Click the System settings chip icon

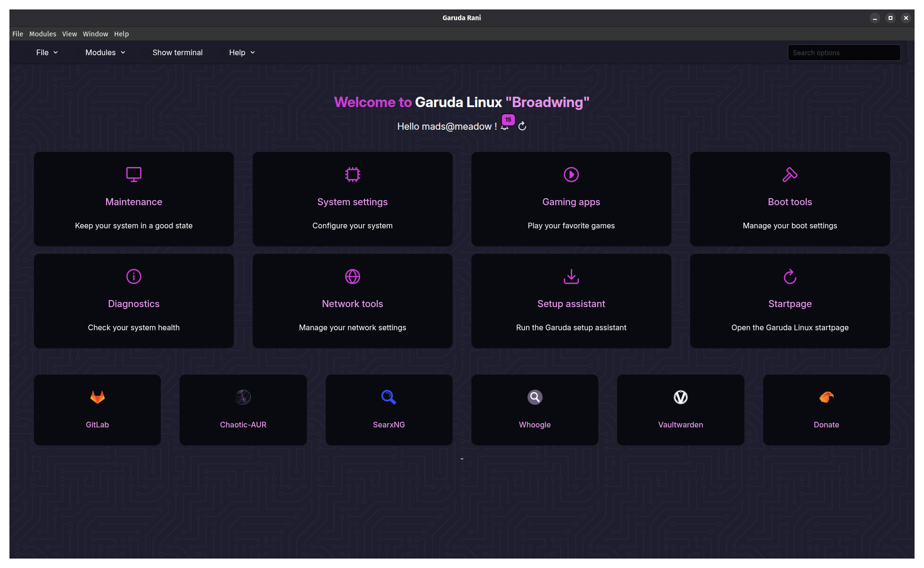tap(353, 175)
